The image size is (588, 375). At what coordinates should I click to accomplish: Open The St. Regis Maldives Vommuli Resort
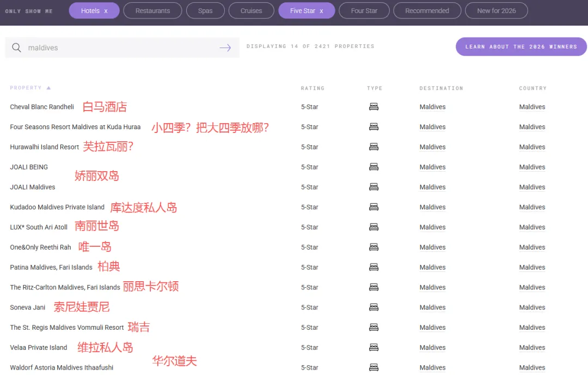[67, 328]
